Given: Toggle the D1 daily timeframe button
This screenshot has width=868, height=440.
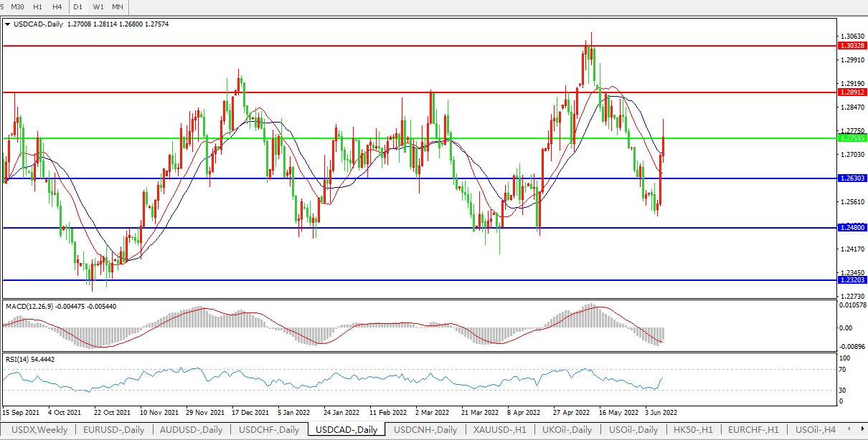Looking at the screenshot, I should pyautogui.click(x=78, y=6).
